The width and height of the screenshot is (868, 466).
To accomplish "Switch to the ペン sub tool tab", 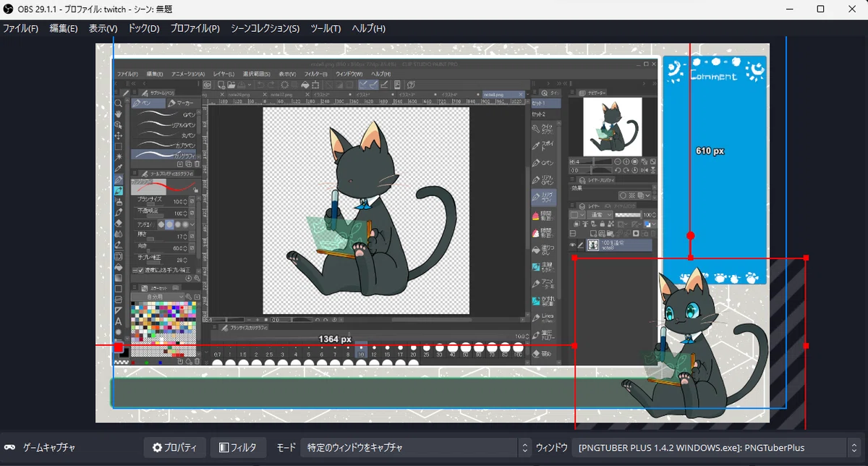I will (x=150, y=103).
